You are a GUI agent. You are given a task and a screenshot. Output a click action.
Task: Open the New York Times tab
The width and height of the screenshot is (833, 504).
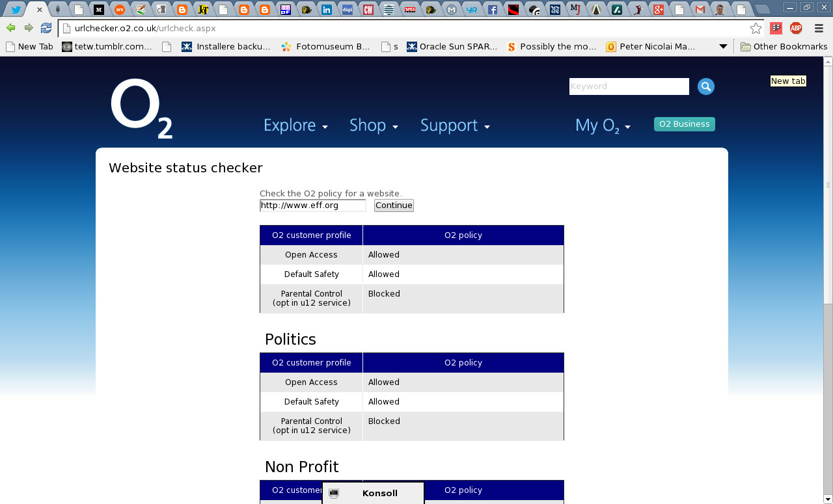(554, 10)
